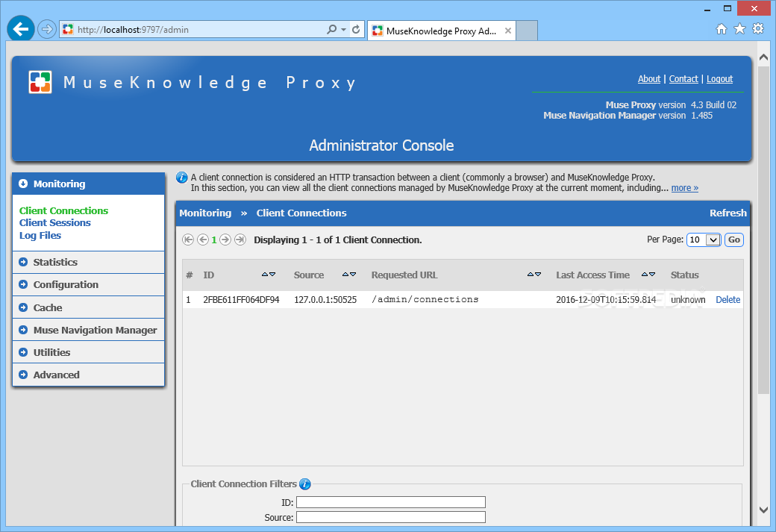
Task: Sort Last Access Time descending
Action: 652,274
